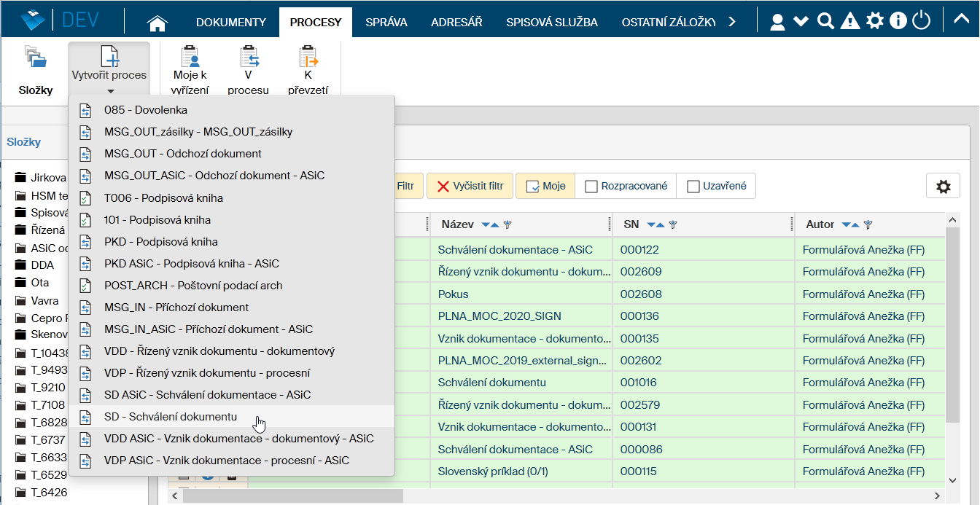Click the info circle icon

898,21
